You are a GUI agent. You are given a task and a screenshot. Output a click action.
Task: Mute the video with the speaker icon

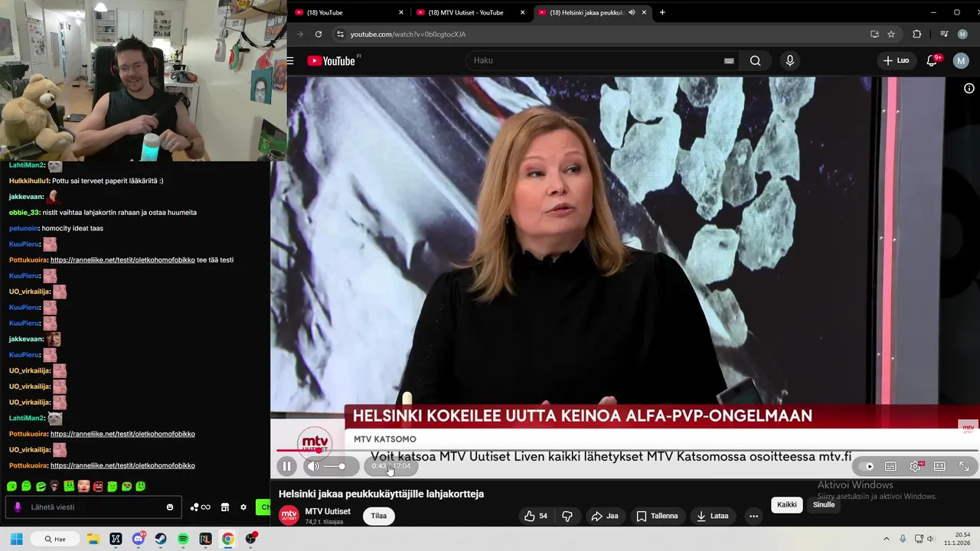313,466
